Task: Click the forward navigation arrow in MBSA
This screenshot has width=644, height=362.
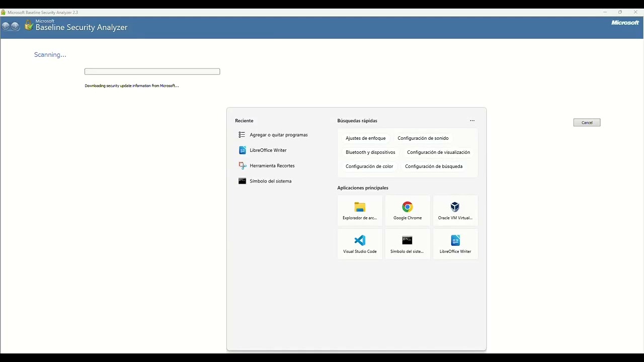Action: [16, 27]
